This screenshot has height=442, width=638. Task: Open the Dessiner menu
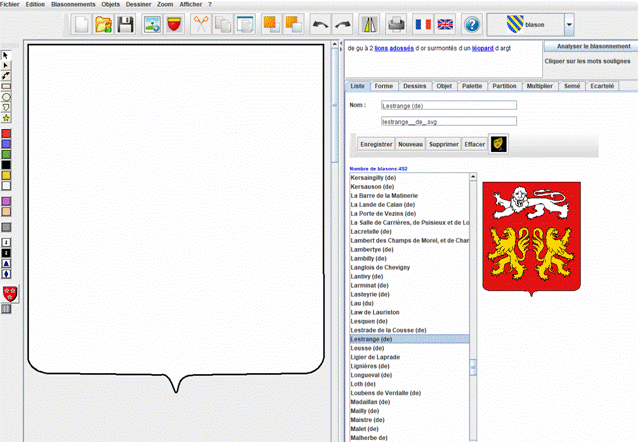(x=138, y=4)
